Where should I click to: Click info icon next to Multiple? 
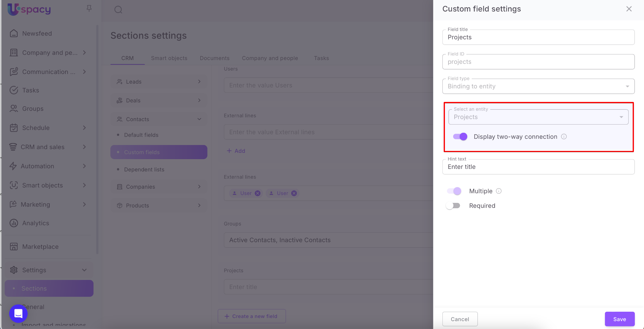(x=499, y=191)
